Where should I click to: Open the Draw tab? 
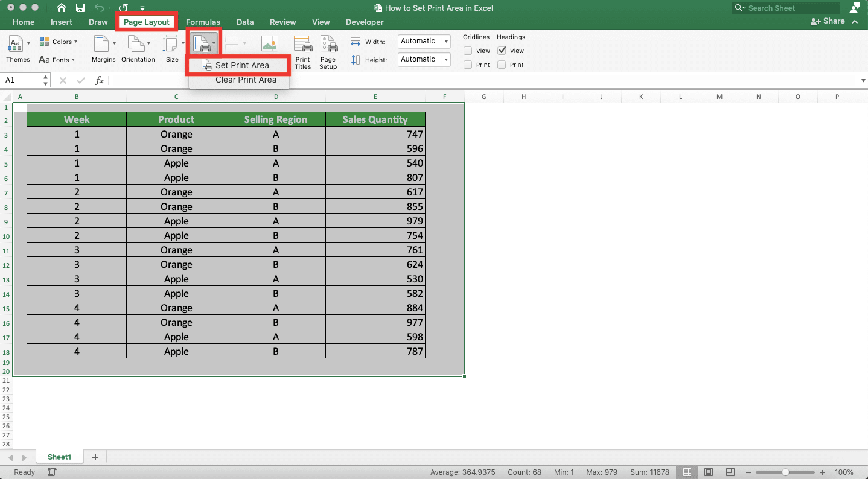(x=98, y=22)
